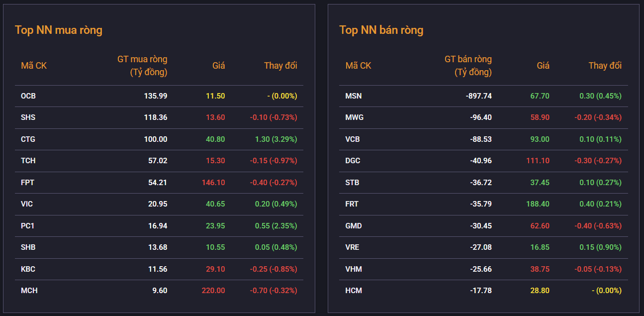This screenshot has height=316, width=644.
Task: Select the STB stock code
Action: pos(353,183)
